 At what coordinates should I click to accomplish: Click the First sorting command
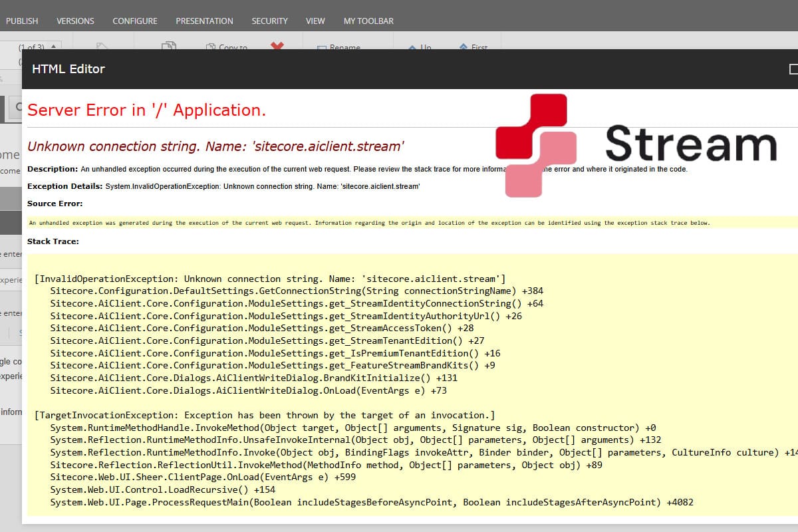click(473, 47)
